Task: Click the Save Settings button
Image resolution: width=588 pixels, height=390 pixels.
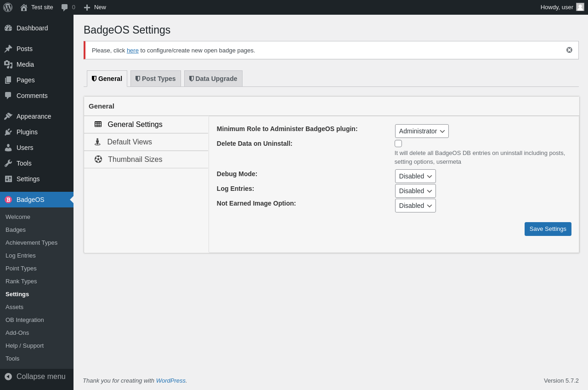Action: pyautogui.click(x=548, y=229)
